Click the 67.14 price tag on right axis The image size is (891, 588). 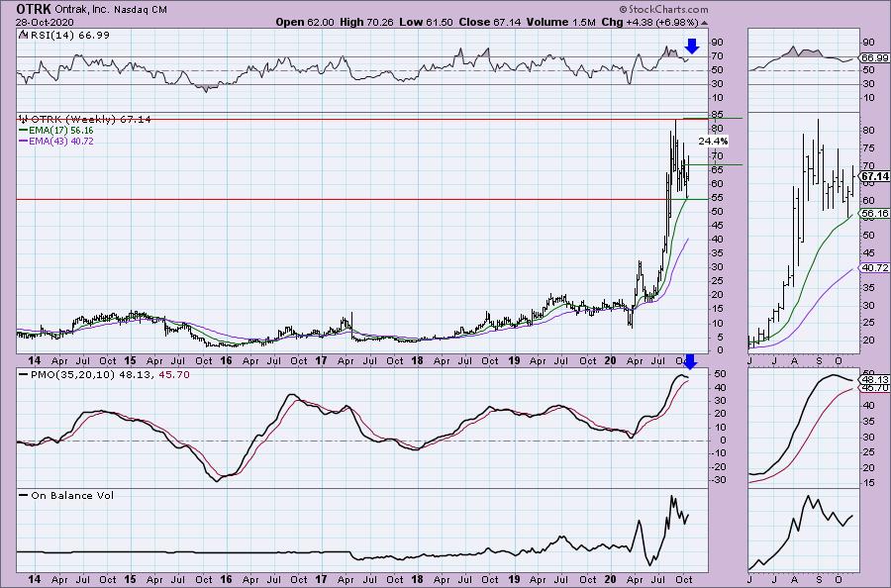point(874,176)
